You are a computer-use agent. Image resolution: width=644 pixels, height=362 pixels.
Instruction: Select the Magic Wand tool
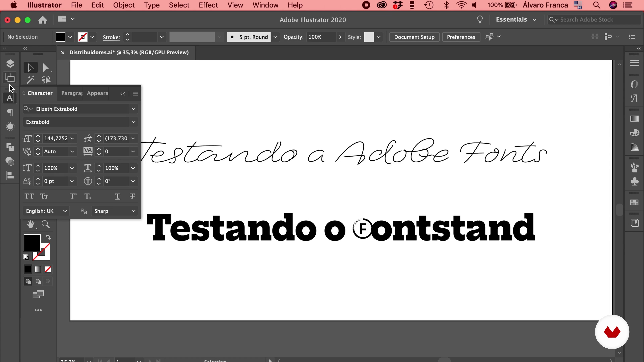click(x=31, y=80)
